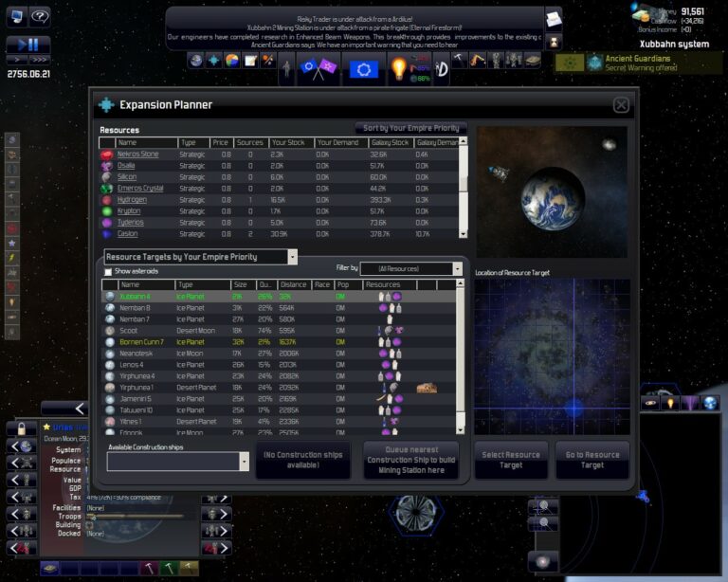The height and width of the screenshot is (582, 728).
Task: Sort resources by Price column header
Action: tap(222, 142)
